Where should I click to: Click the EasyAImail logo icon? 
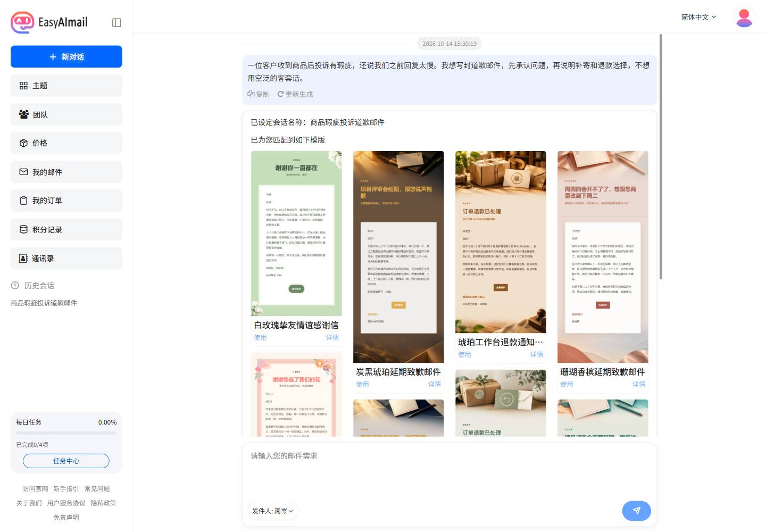click(x=22, y=22)
